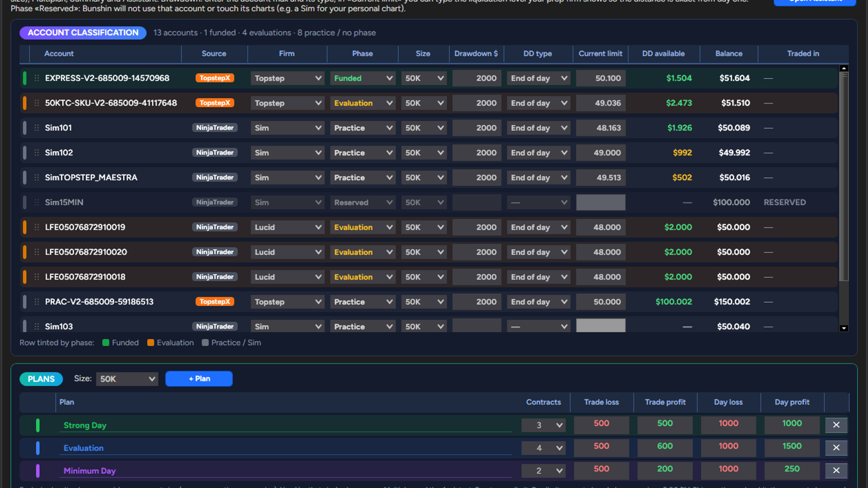Click the NinjaTrader badge on Sim101 row
The image size is (868, 488).
[215, 128]
